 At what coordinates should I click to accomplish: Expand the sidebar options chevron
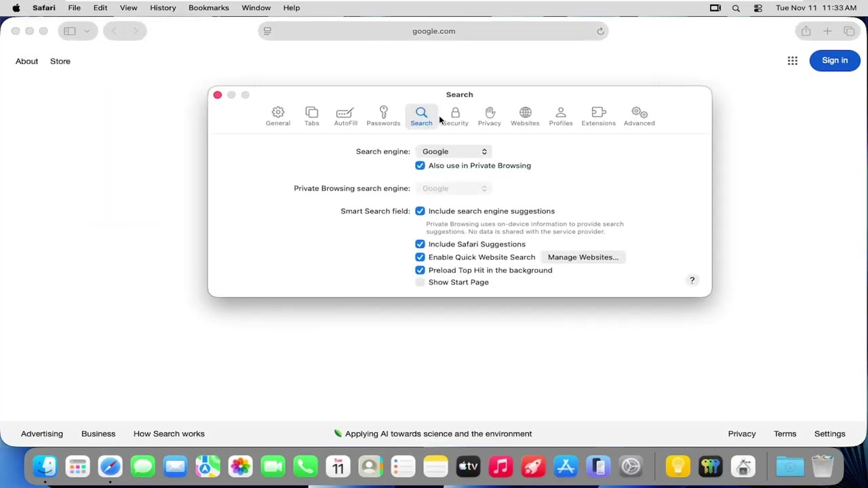pyautogui.click(x=87, y=31)
